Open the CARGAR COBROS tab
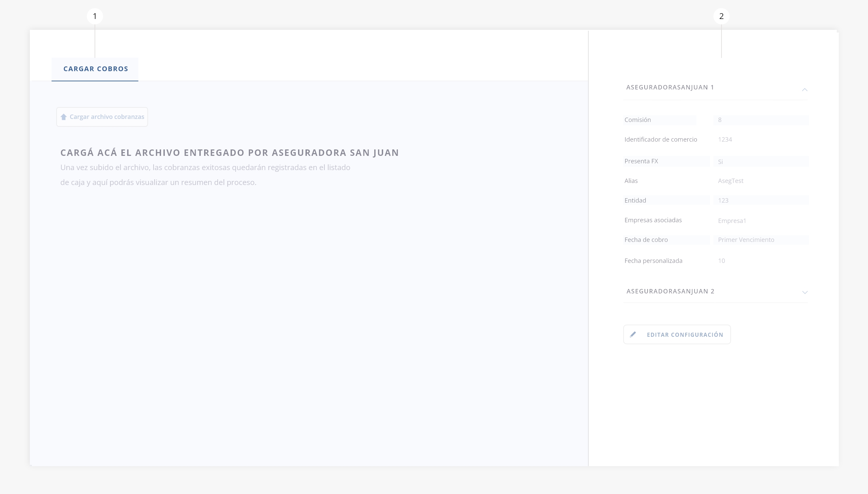The height and width of the screenshot is (494, 868). (x=95, y=69)
